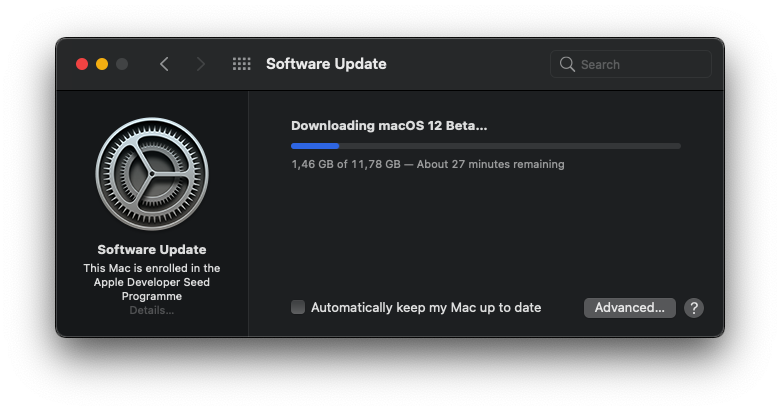Open help with the question mark button

(694, 308)
